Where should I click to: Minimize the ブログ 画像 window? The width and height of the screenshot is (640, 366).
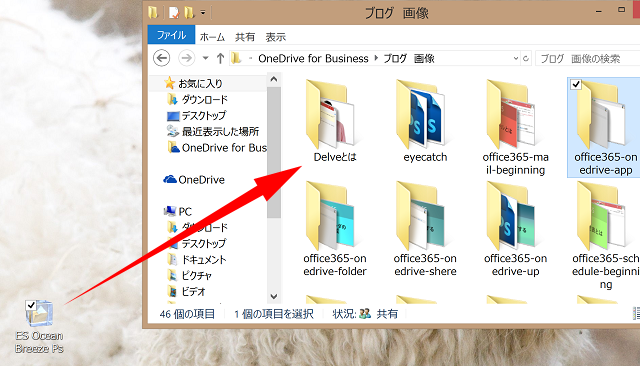click(599, 11)
